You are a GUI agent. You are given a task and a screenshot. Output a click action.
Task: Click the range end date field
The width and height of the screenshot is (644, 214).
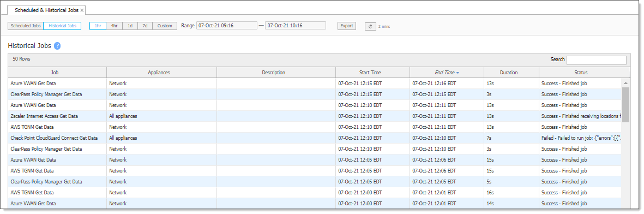(x=296, y=26)
